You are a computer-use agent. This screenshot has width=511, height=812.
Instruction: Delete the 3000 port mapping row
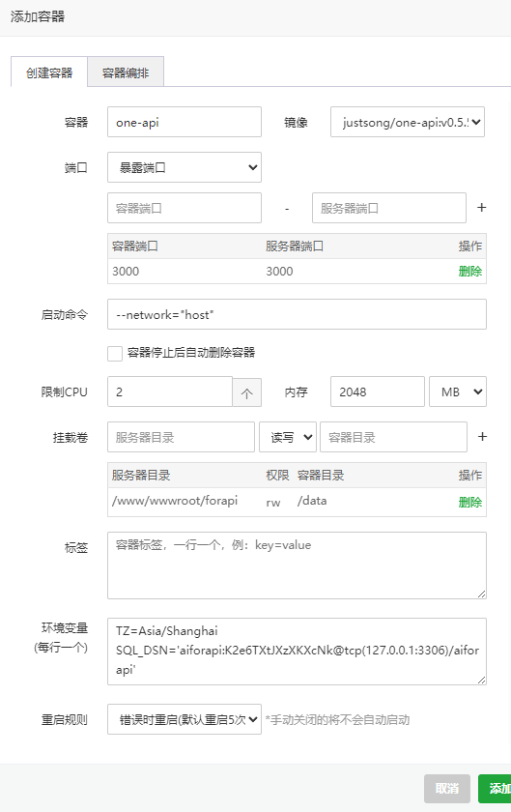click(470, 272)
